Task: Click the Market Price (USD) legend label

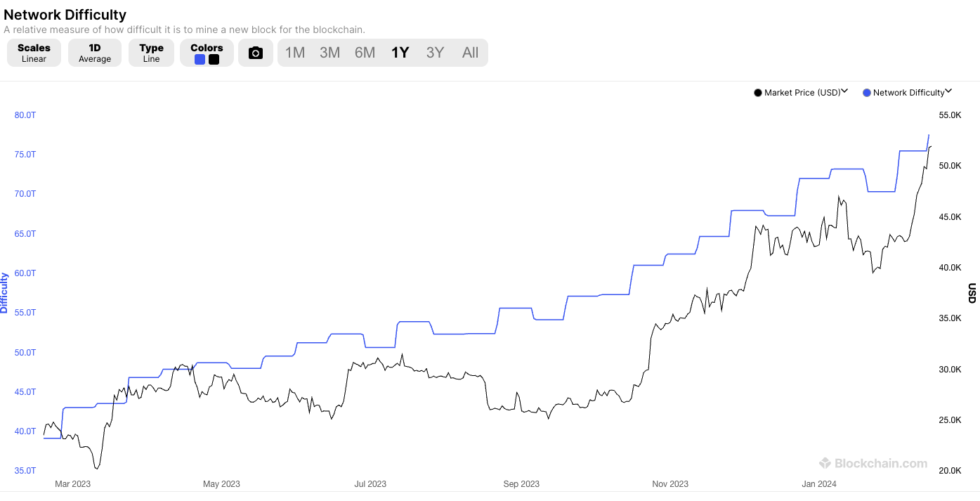Action: (x=802, y=93)
